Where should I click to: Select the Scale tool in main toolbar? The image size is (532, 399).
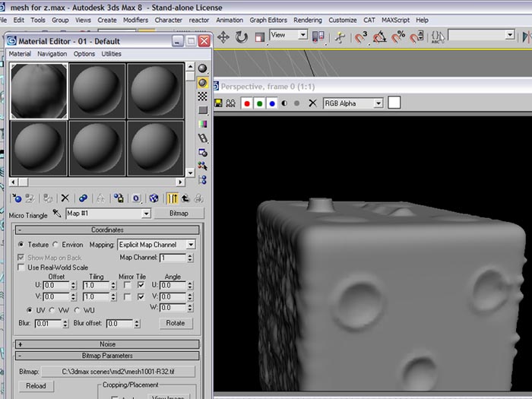point(260,37)
